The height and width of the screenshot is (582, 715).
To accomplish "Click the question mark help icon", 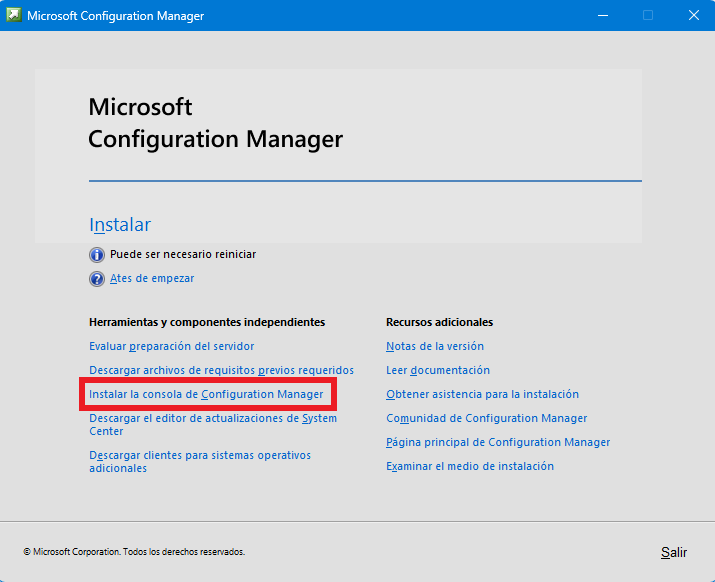I will [97, 279].
